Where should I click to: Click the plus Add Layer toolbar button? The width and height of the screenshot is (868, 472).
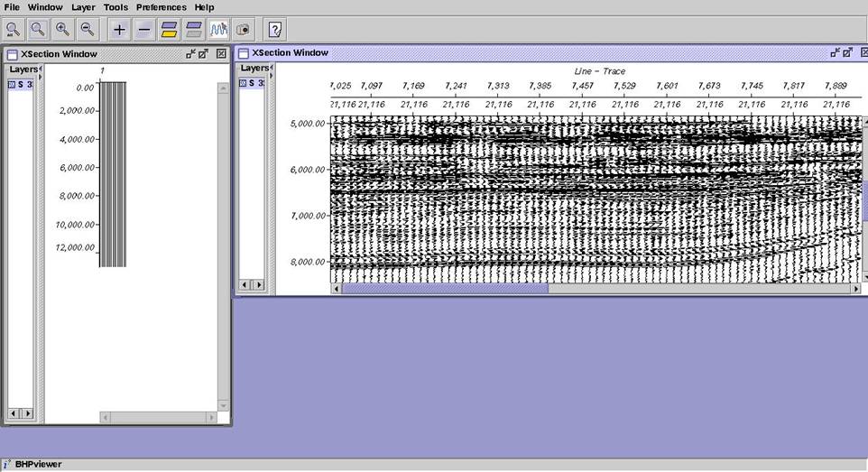[119, 30]
